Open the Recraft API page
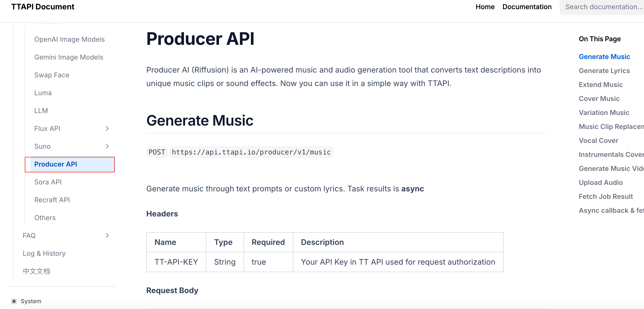 [52, 200]
